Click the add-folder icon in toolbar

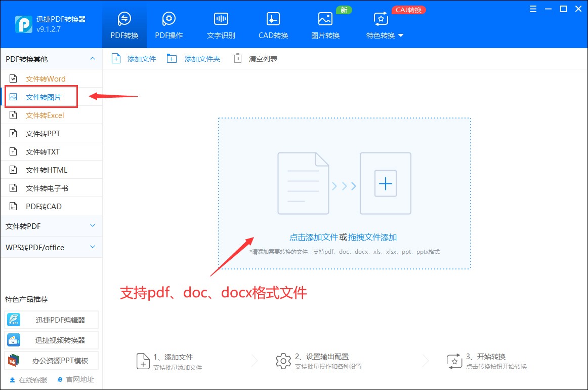[x=172, y=59]
